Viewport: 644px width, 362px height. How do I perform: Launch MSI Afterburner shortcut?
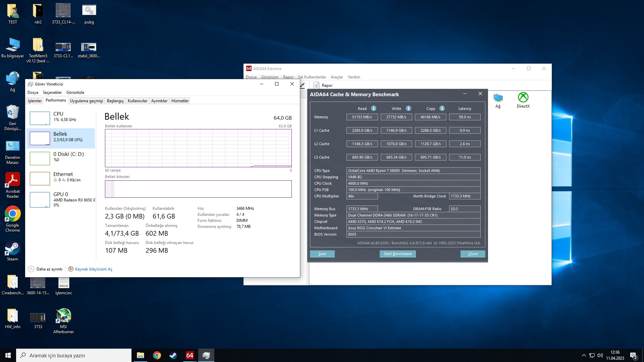pos(64,321)
